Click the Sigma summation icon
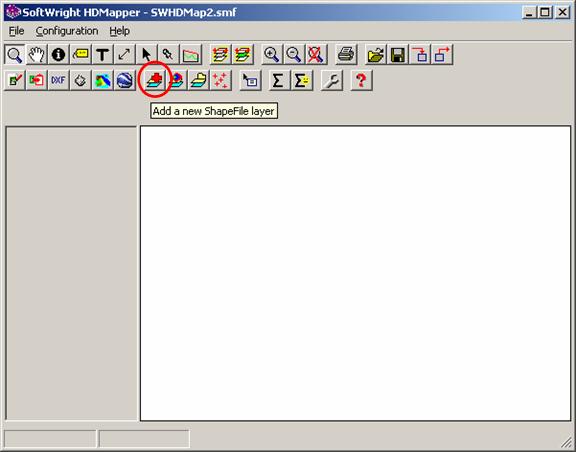Image resolution: width=576 pixels, height=452 pixels. (x=278, y=80)
